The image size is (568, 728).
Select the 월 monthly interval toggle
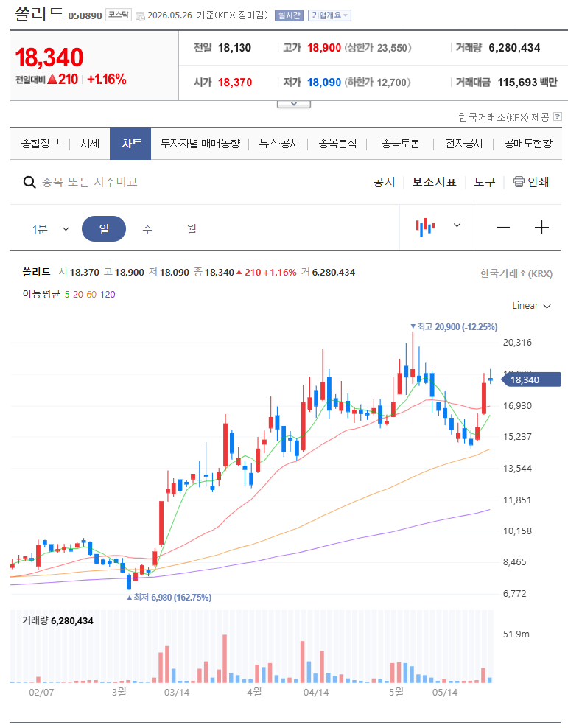192,228
